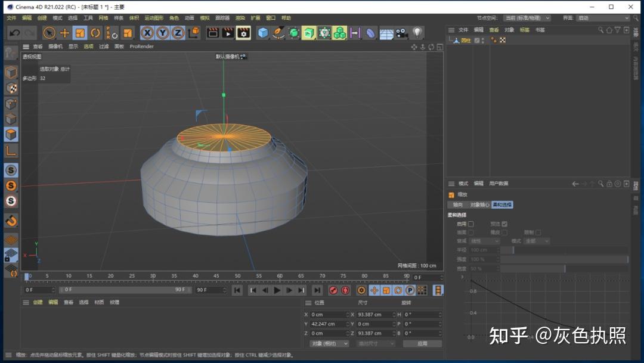
Task: Click the Undo arrow icon
Action: pos(14,33)
